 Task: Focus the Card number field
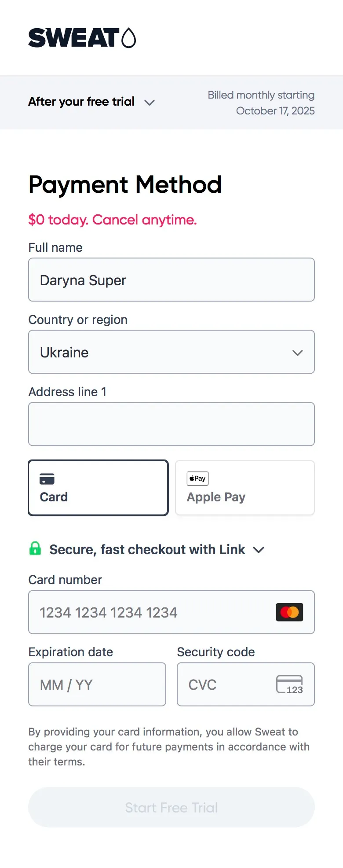pos(150,612)
